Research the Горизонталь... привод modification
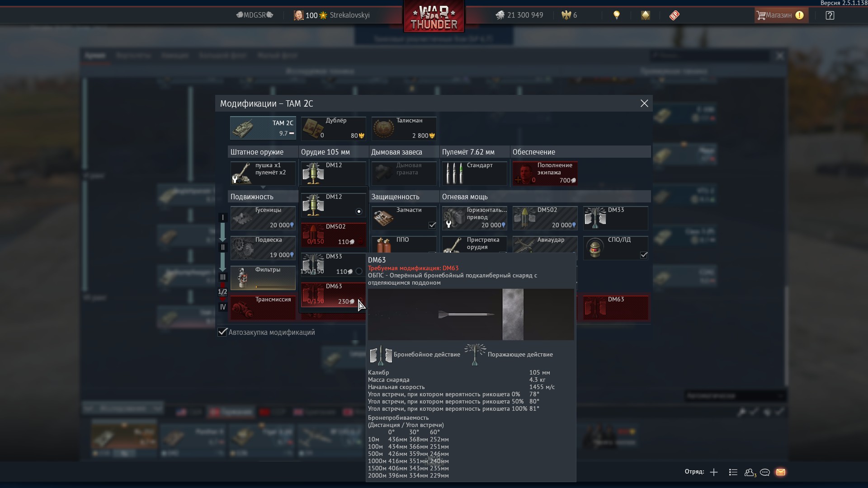 click(x=475, y=218)
